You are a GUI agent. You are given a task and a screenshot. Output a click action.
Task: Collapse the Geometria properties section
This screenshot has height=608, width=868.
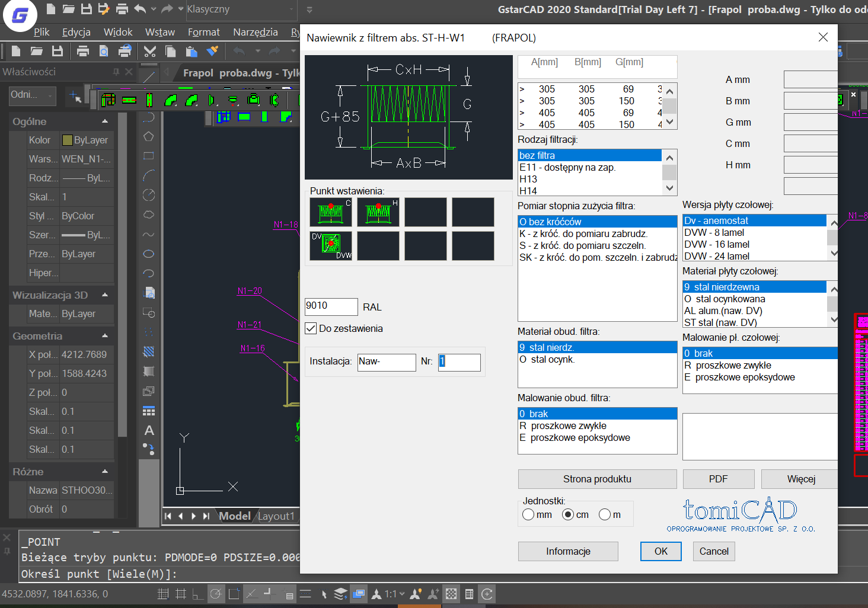(105, 336)
